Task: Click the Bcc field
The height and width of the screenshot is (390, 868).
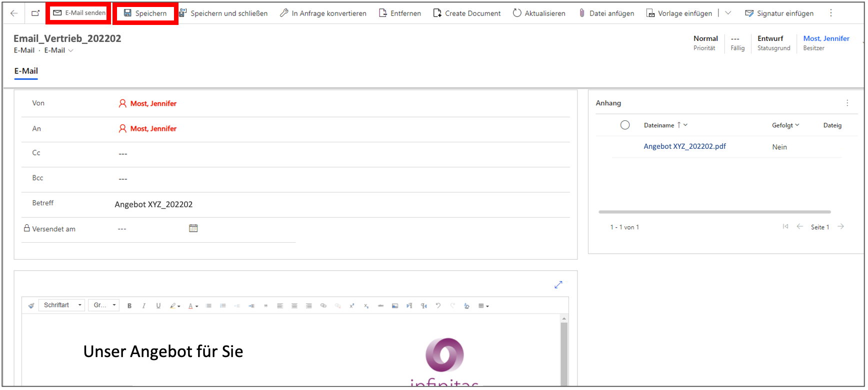Action: tap(295, 179)
